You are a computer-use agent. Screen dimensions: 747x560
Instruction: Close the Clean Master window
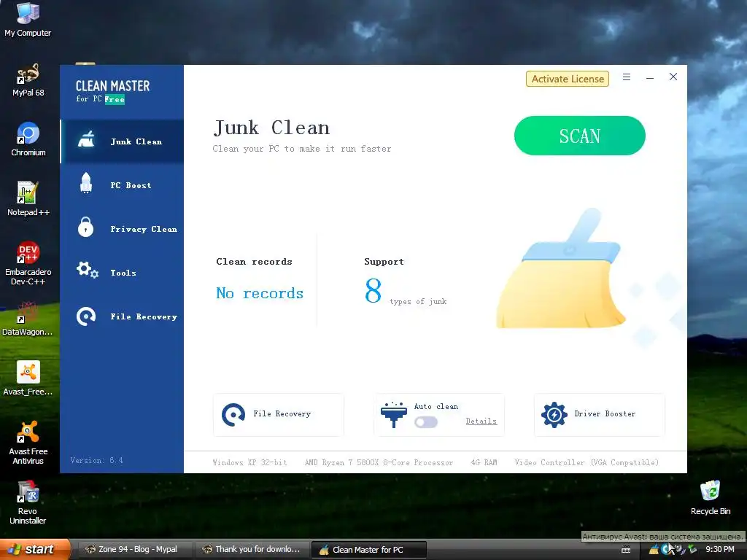673,77
